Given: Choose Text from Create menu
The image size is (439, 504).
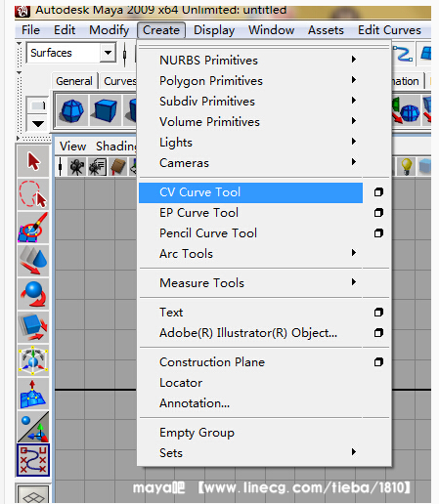Looking at the screenshot, I should click(x=250, y=313).
